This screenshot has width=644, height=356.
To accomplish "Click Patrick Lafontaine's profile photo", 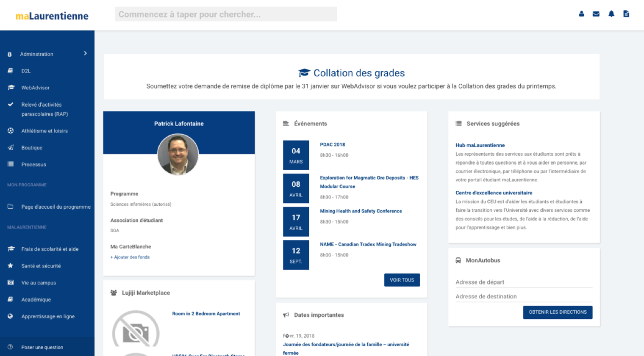I will coord(178,155).
